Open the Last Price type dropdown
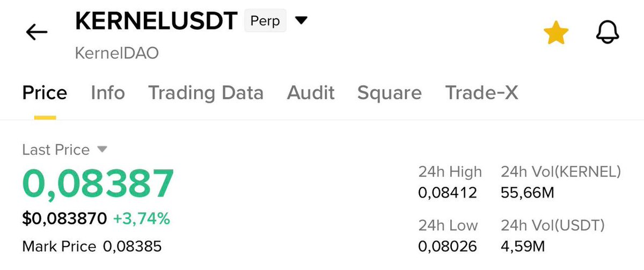Screen dimensions: 644x270 pyautogui.click(x=102, y=149)
